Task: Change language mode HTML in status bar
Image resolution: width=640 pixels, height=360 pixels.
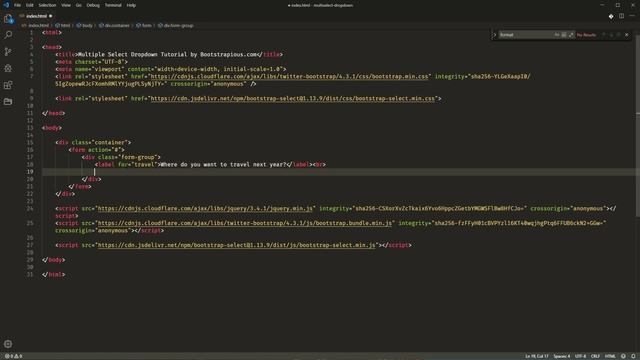Action: pos(610,356)
